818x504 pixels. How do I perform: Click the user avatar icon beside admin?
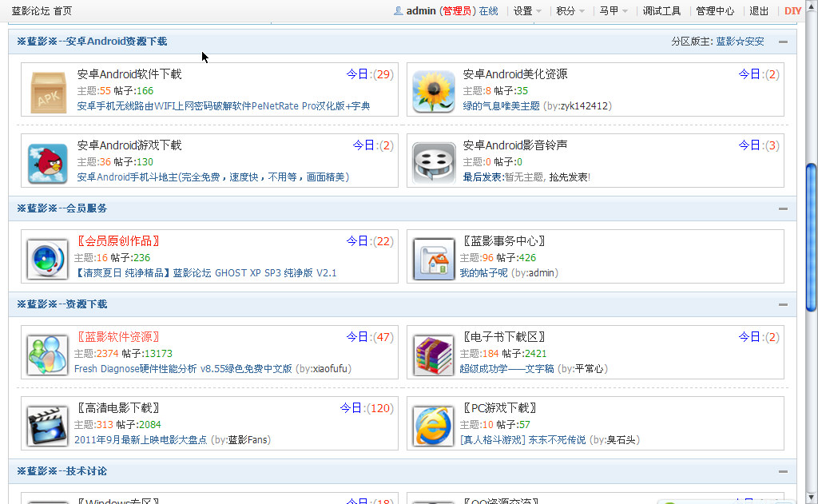tap(398, 10)
